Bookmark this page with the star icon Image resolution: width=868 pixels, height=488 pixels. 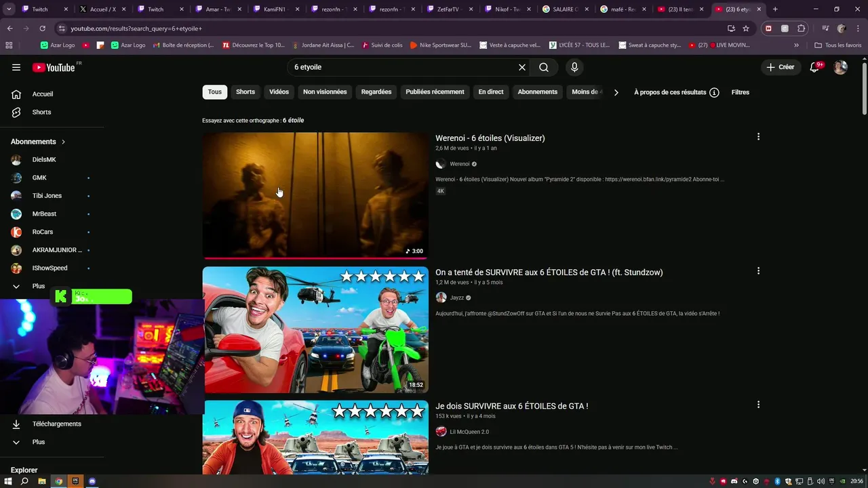click(x=746, y=28)
